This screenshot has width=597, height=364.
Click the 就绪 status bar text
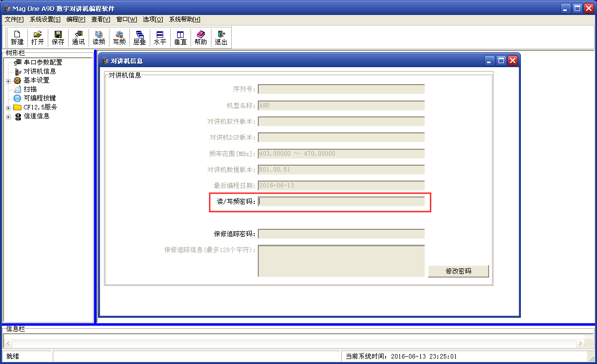(13, 356)
